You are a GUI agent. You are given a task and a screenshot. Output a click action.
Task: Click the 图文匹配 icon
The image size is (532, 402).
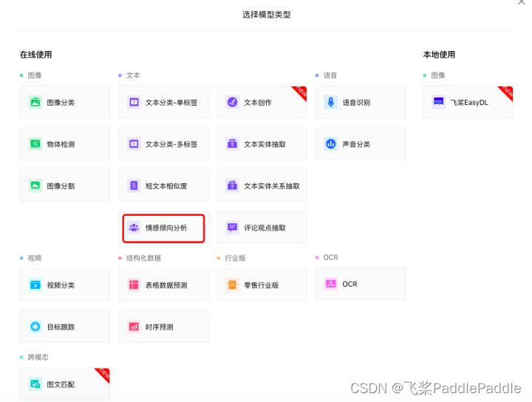35,384
